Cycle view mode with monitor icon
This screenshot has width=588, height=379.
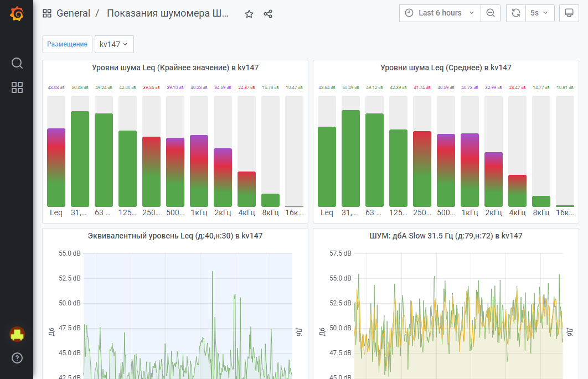pyautogui.click(x=569, y=13)
